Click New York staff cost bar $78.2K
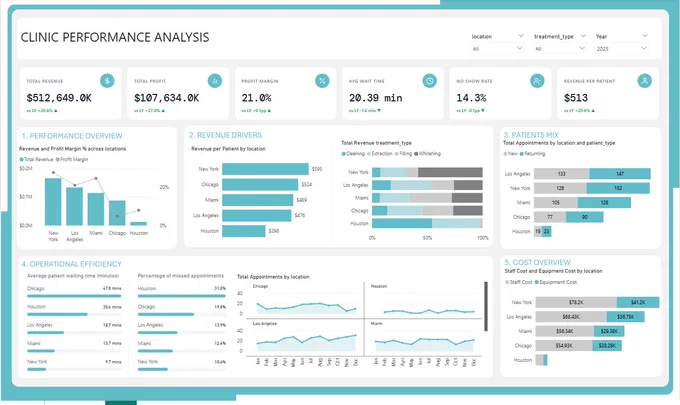This screenshot has height=405, width=680. coord(576,302)
